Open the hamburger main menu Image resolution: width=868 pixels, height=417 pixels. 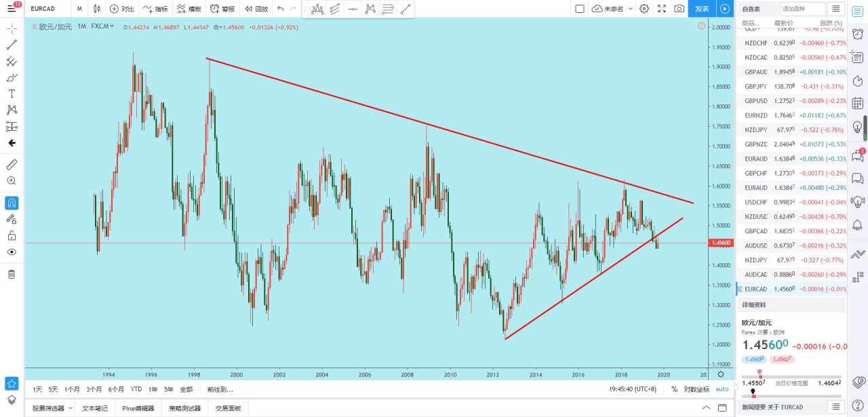tap(12, 9)
